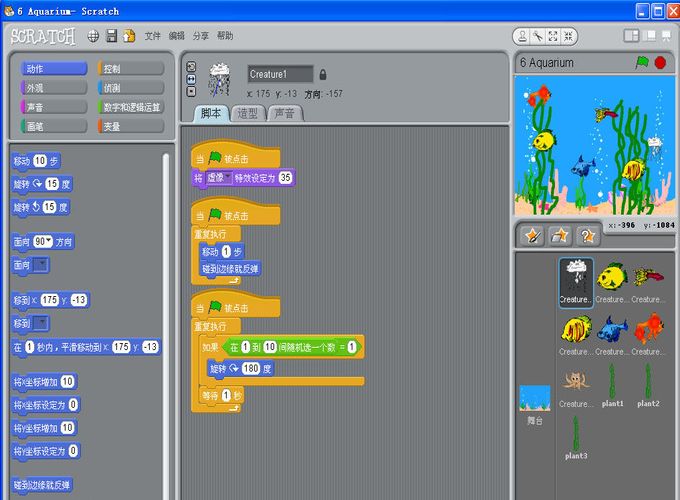Save project with the floppy disk icon
This screenshot has height=500, width=680.
point(112,36)
